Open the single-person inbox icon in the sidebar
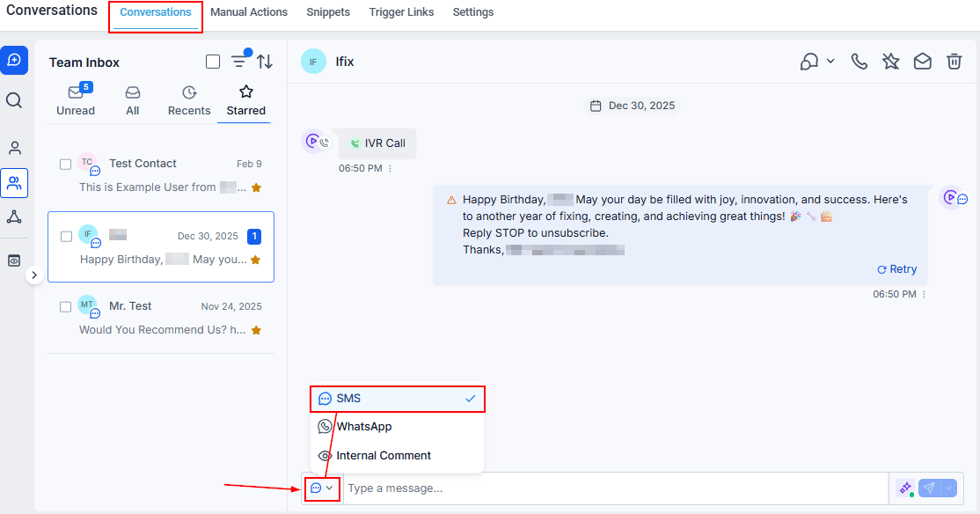 (14, 148)
